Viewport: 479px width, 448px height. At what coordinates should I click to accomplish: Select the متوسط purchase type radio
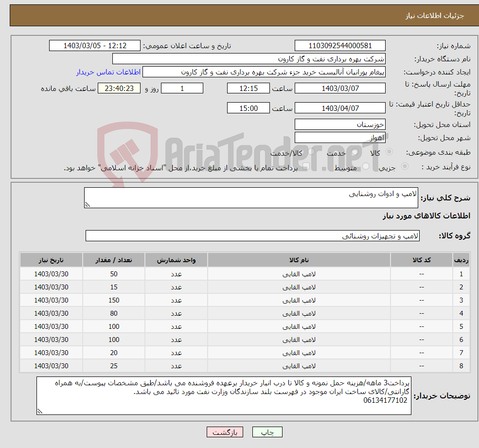click(365, 166)
